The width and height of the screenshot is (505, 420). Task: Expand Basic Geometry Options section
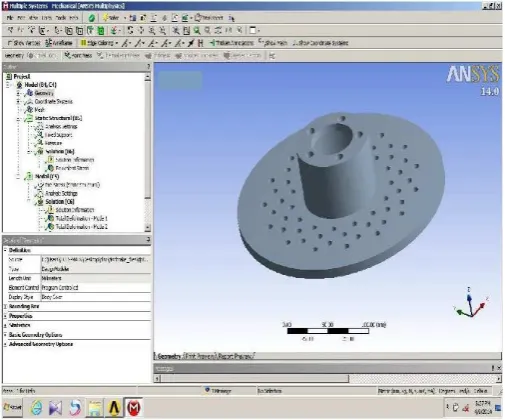(x=5, y=335)
